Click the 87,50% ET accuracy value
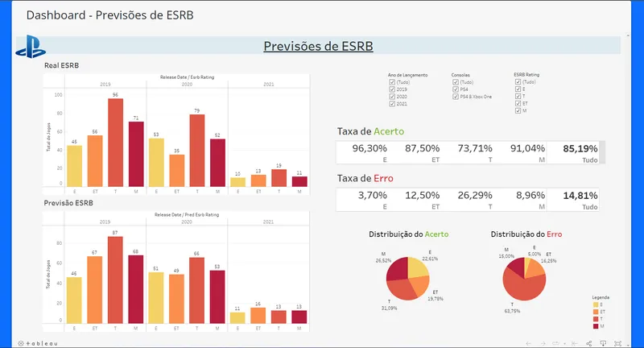This screenshot has height=348, width=644. 422,148
